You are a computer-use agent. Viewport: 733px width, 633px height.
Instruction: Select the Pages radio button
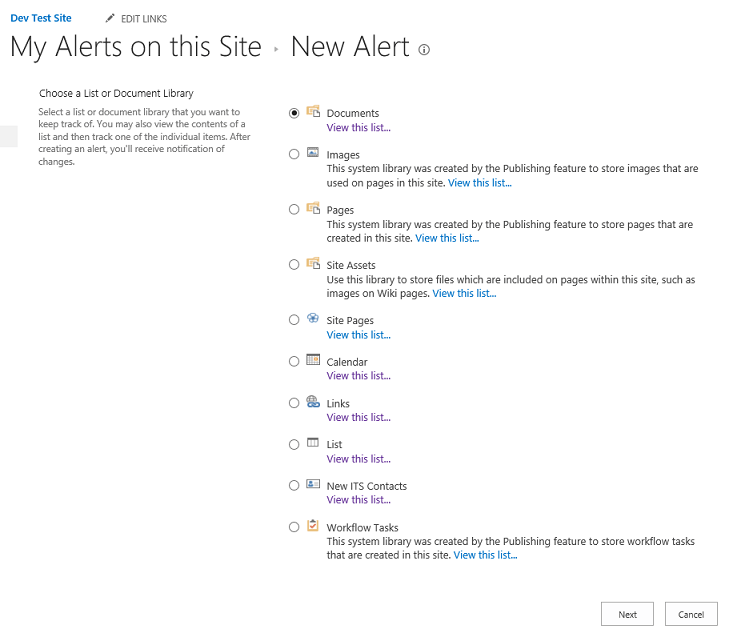coord(294,210)
